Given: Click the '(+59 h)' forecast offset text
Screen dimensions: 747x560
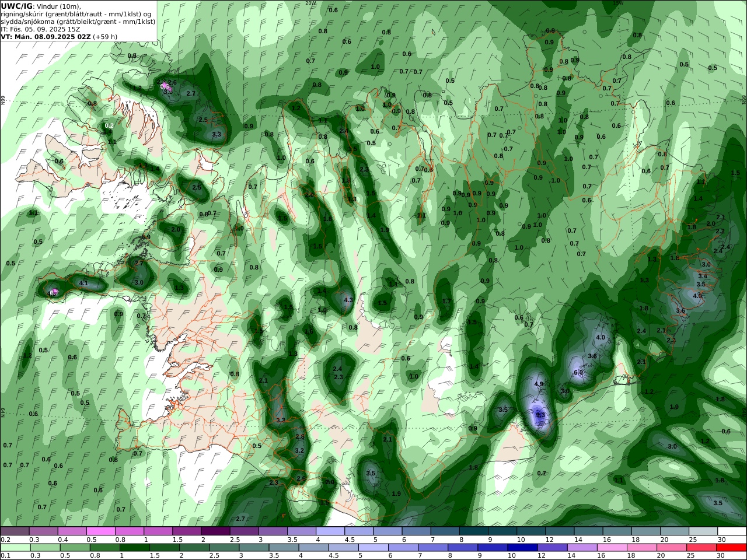Looking at the screenshot, I should [x=105, y=37].
